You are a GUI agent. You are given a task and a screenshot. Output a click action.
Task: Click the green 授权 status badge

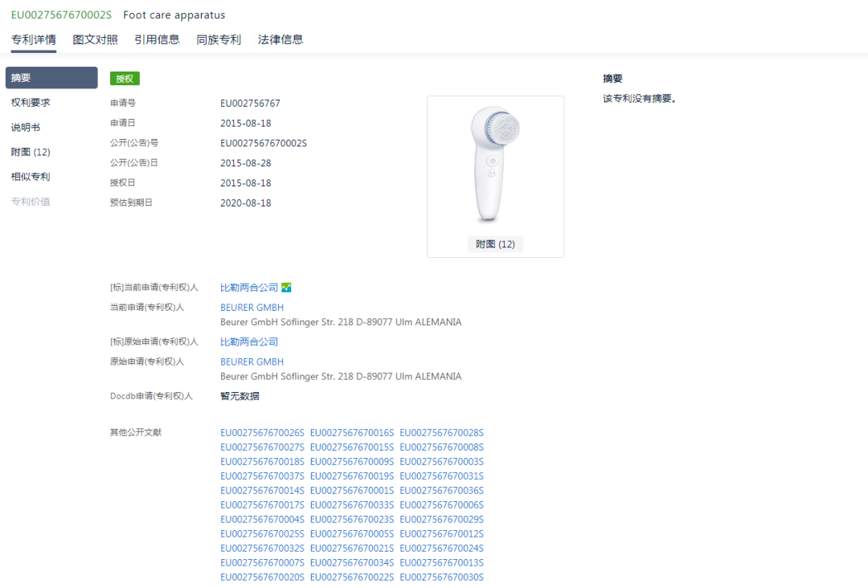(x=125, y=79)
